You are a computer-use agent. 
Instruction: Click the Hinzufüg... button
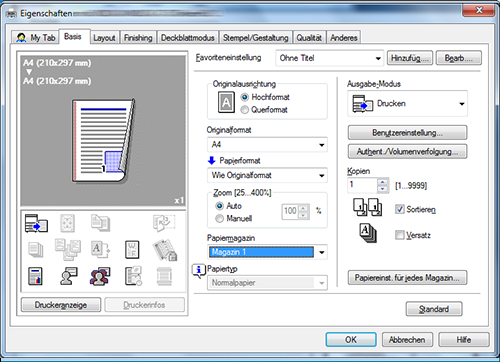tap(410, 58)
